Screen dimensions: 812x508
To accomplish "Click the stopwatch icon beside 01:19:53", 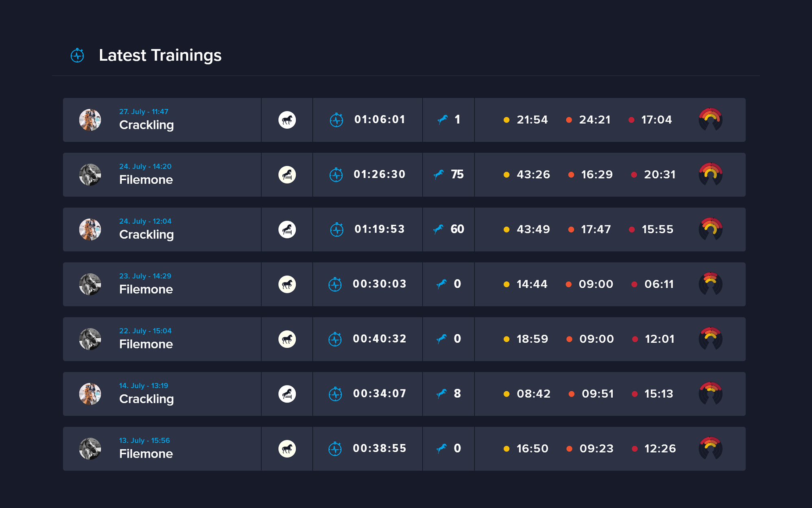I will 336,230.
